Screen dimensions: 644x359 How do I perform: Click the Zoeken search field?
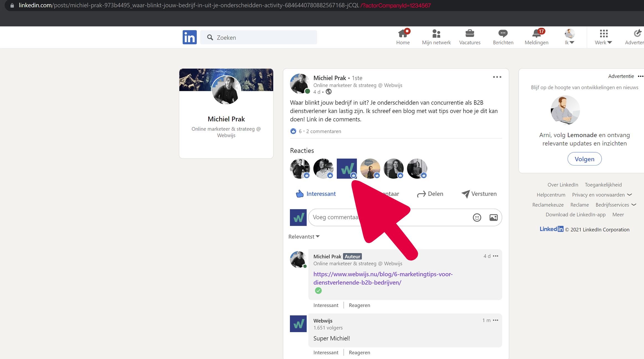(x=258, y=37)
